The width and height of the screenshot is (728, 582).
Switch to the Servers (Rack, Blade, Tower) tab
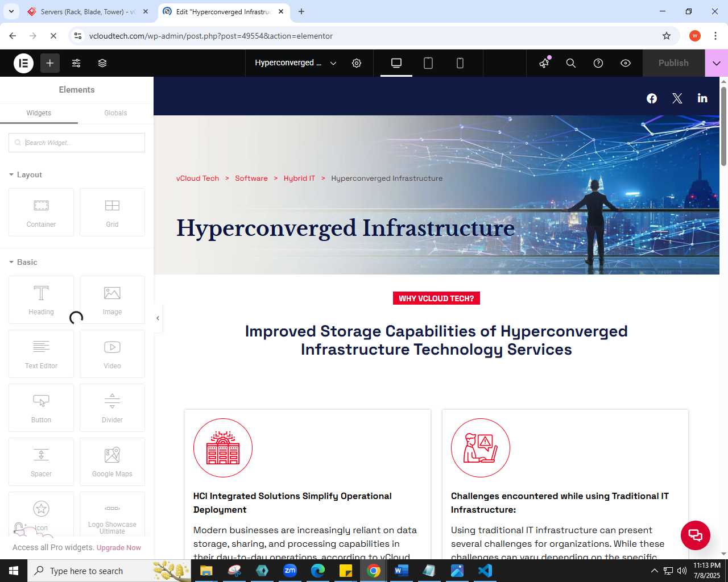coord(88,11)
